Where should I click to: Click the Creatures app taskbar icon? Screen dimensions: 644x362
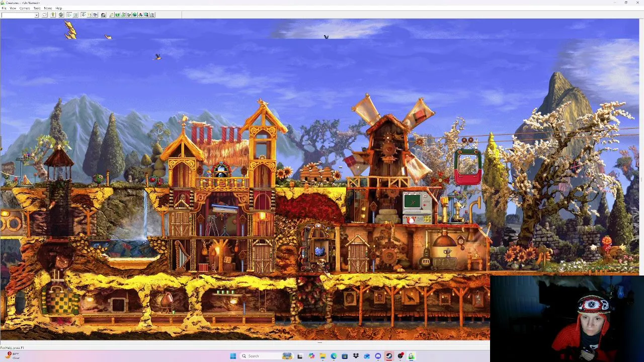point(411,356)
